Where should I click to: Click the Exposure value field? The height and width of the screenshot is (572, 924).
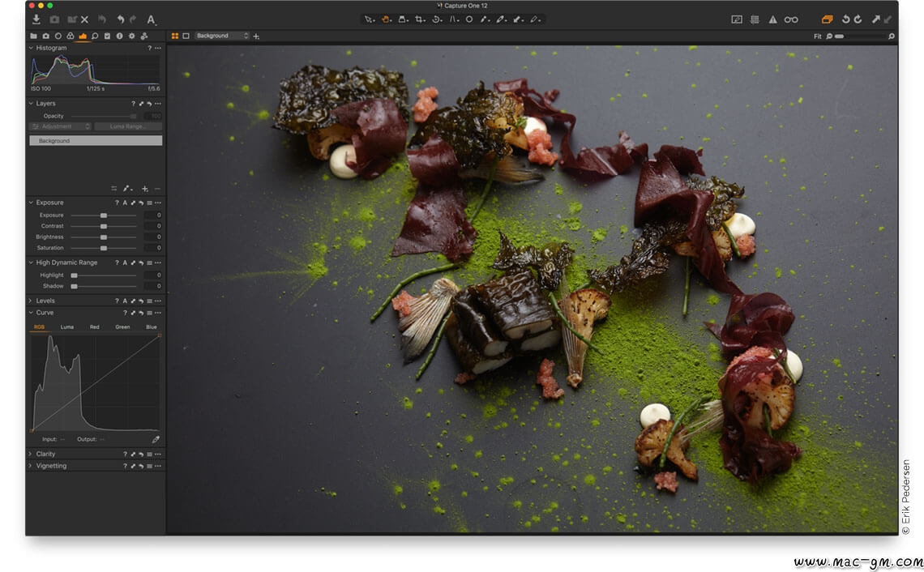(x=153, y=216)
